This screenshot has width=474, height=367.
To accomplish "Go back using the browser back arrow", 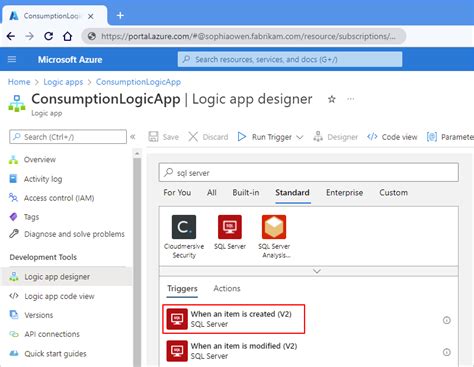I will [11, 36].
